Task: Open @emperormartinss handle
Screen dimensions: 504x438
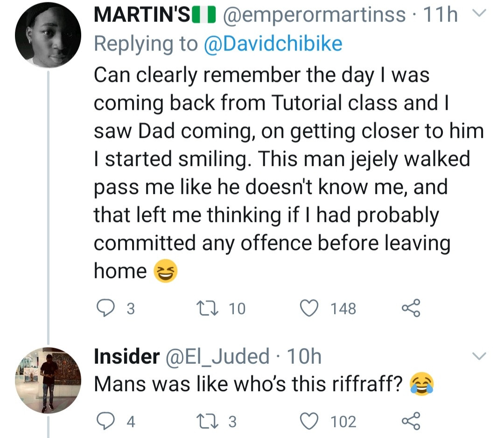Action: point(315,15)
